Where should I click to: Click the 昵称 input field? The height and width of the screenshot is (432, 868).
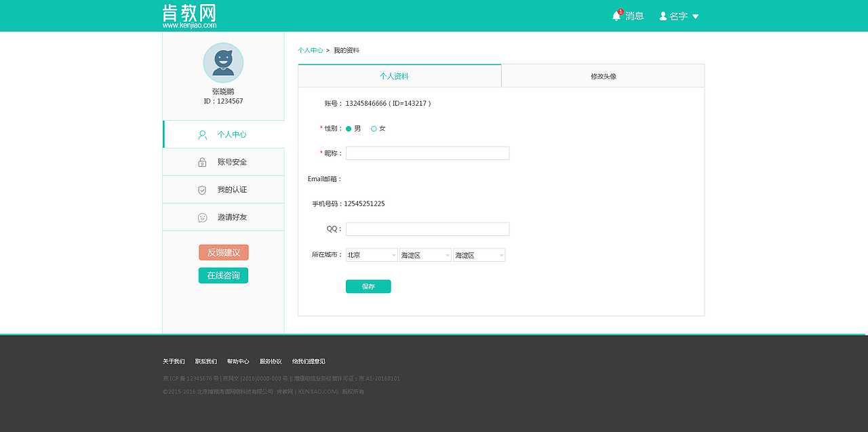point(427,153)
